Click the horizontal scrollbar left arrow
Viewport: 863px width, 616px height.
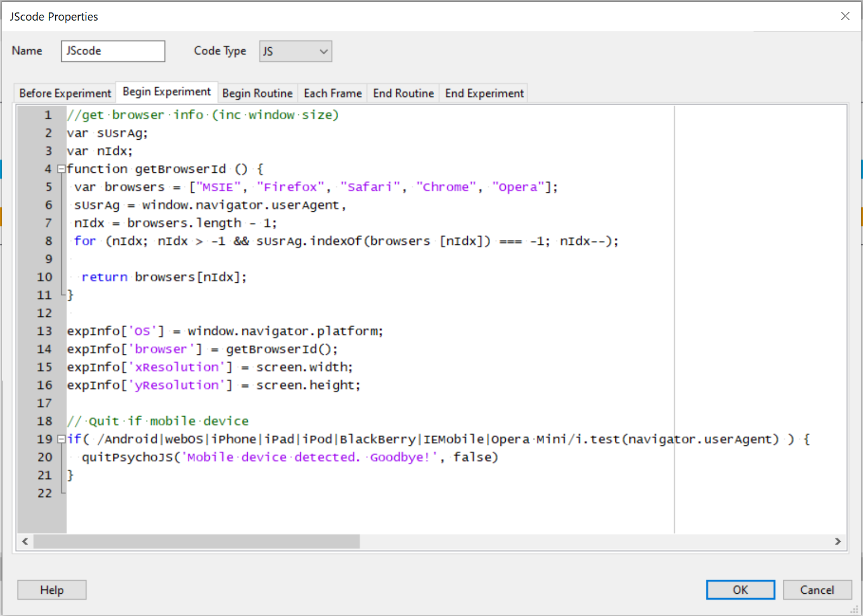(25, 541)
